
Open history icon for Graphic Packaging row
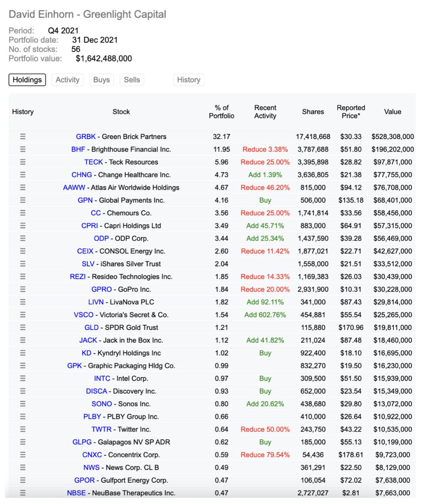[23, 365]
